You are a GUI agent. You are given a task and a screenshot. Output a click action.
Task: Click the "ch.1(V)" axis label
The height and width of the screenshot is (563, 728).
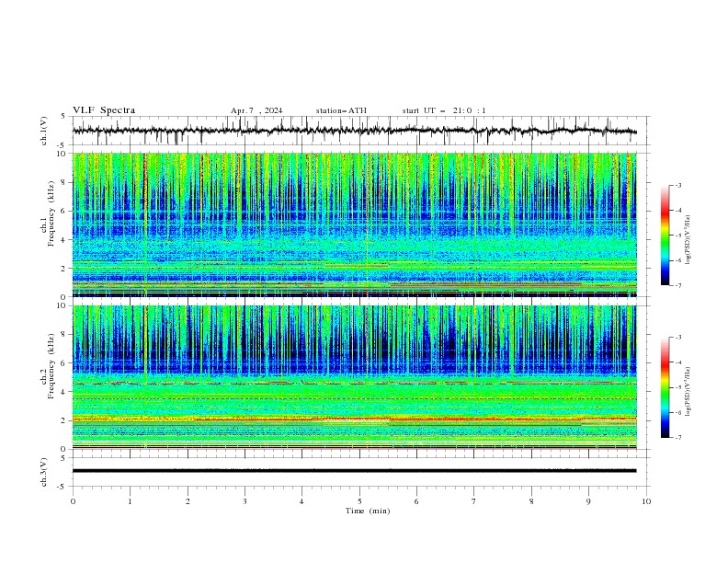44,131
